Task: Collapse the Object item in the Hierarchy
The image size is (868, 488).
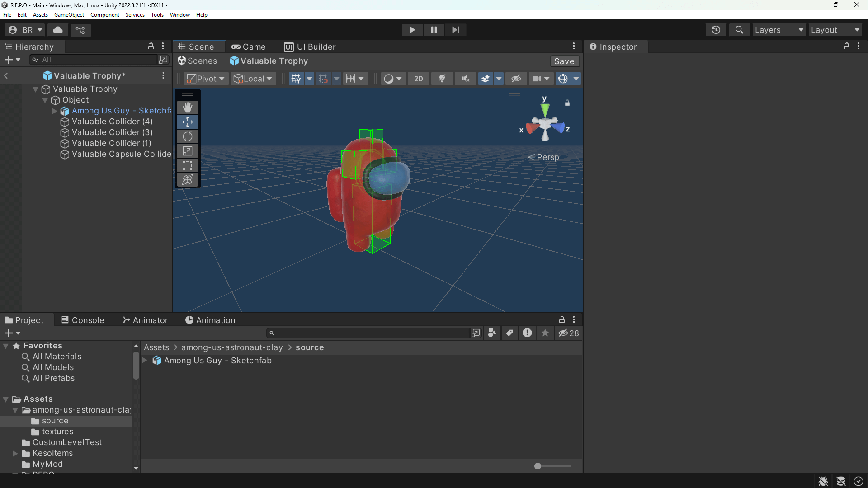Action: [45, 100]
